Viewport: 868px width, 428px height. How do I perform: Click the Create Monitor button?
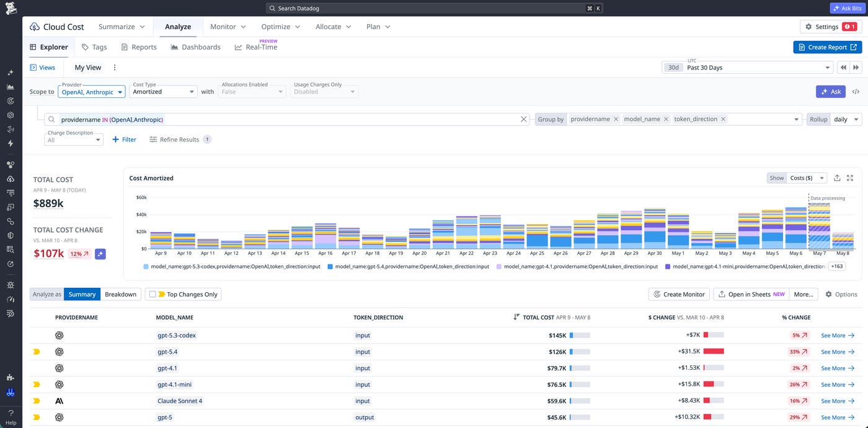(679, 294)
